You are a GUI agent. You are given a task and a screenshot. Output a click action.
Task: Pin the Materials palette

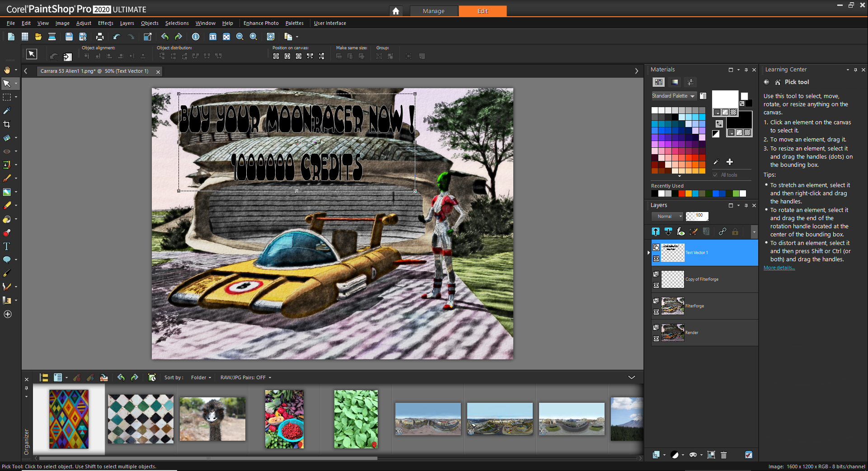[746, 70]
